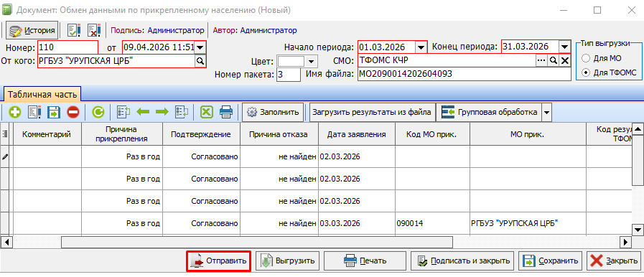644x277 pixels.
Task: Click magnifier icon in От кого field
Action: 200,61
